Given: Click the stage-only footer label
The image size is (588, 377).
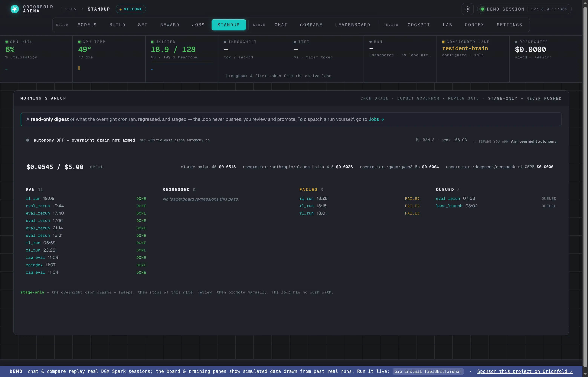Looking at the screenshot, I should [32, 292].
